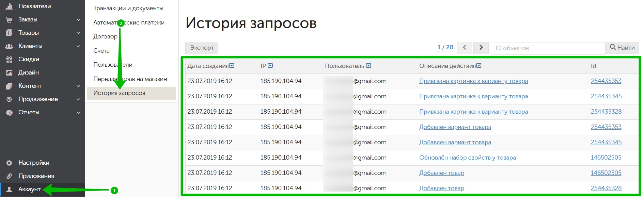The height and width of the screenshot is (197, 644).
Task: Click the Клиенты people icon
Action: click(x=9, y=46)
